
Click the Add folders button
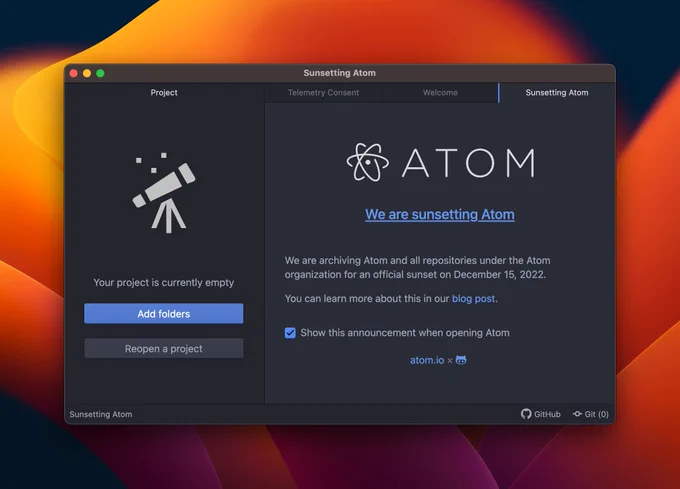pos(163,313)
